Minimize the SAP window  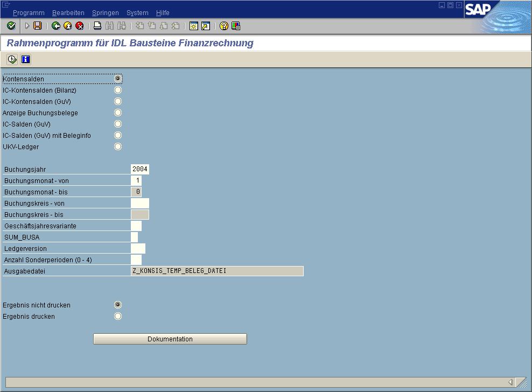click(442, 5)
